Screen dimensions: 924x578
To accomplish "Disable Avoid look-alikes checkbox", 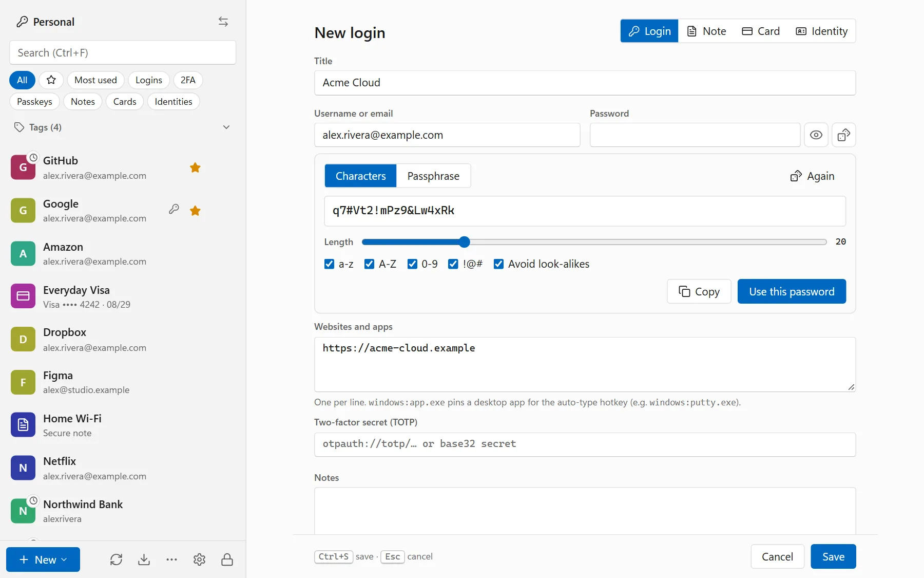I will point(498,264).
